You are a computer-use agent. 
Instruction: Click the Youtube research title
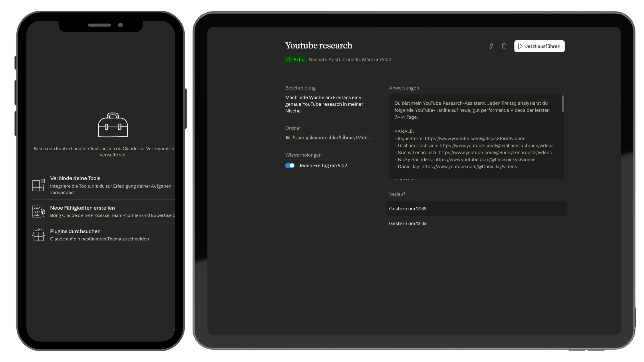318,46
